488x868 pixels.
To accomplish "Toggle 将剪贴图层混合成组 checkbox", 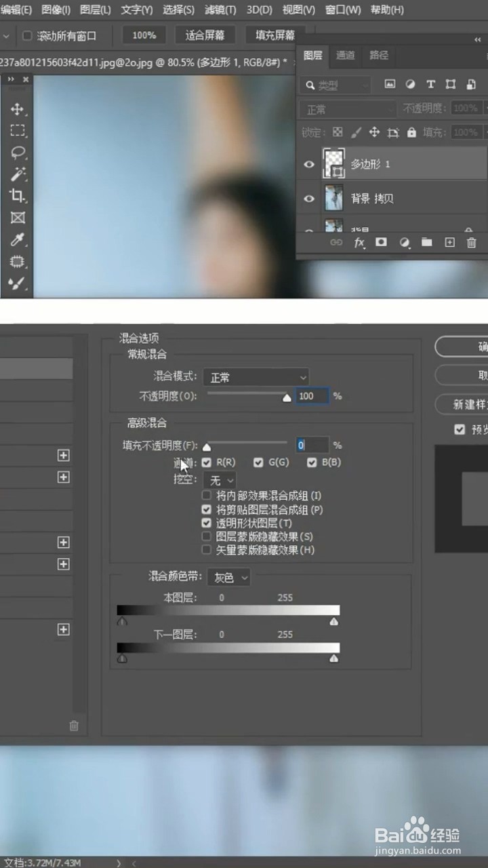I will [207, 509].
